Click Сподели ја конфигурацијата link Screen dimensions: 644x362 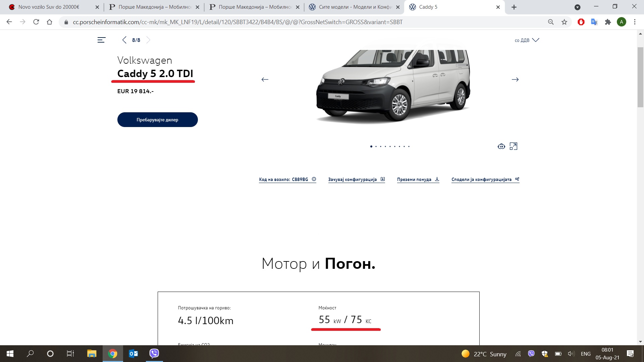tap(485, 179)
